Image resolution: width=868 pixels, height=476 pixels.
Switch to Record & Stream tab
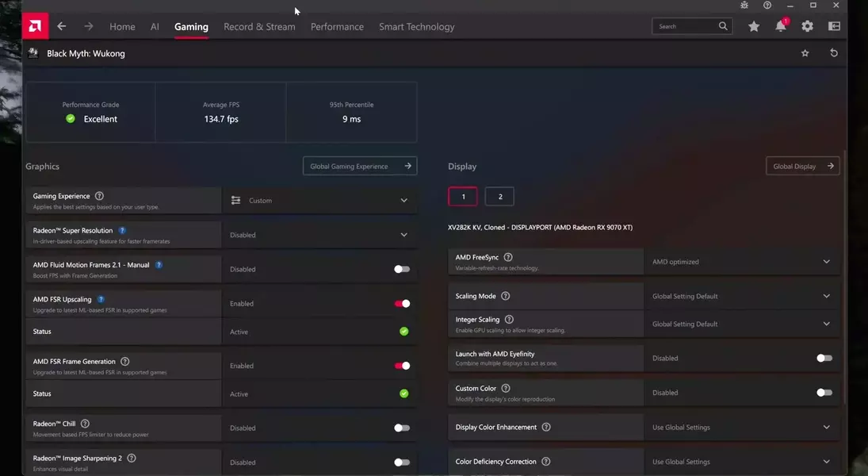[259, 26]
